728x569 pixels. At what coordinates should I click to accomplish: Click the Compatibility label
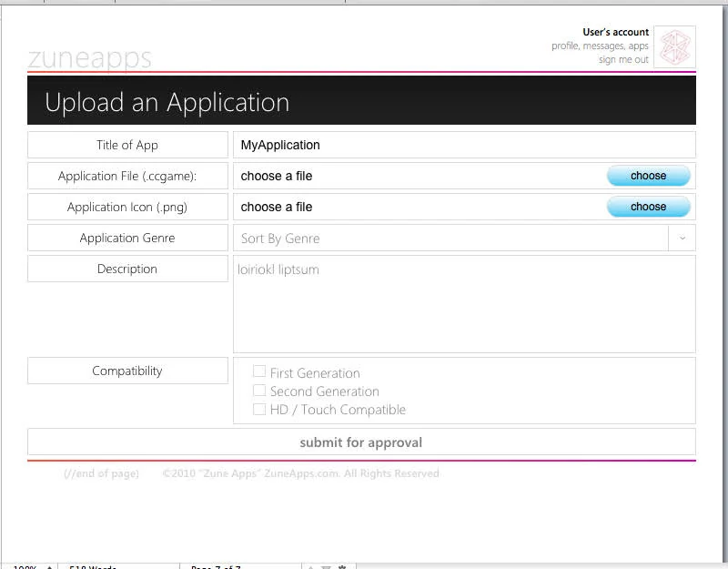127,371
